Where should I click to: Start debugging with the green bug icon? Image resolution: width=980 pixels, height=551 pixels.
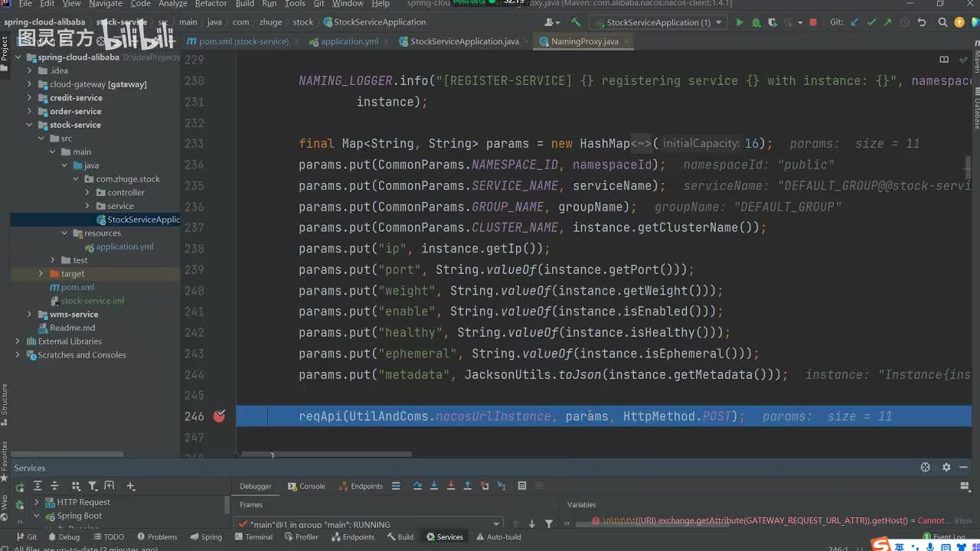point(756,22)
